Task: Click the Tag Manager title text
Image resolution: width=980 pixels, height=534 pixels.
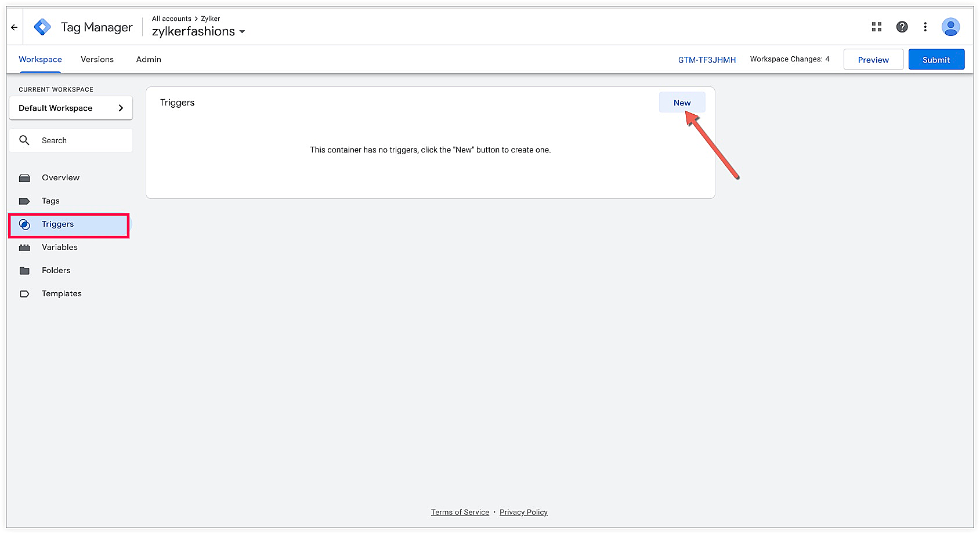Action: pos(97,27)
